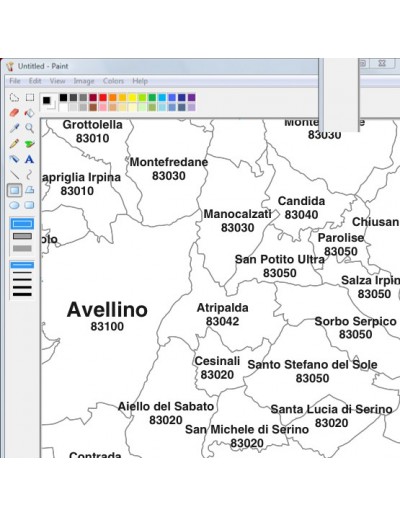Screen dimensions: 400x517
Task: Pick the dark green palette swatch
Action: [x=152, y=97]
